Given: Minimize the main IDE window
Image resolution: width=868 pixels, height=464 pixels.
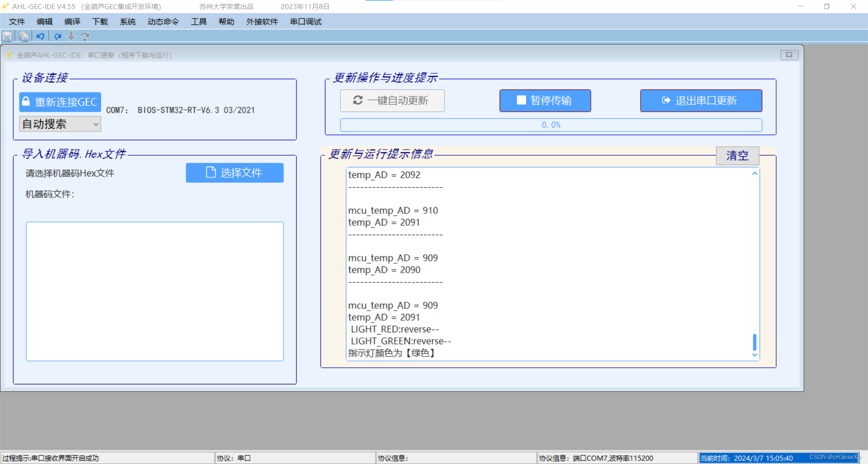Looking at the screenshot, I should pyautogui.click(x=801, y=6).
